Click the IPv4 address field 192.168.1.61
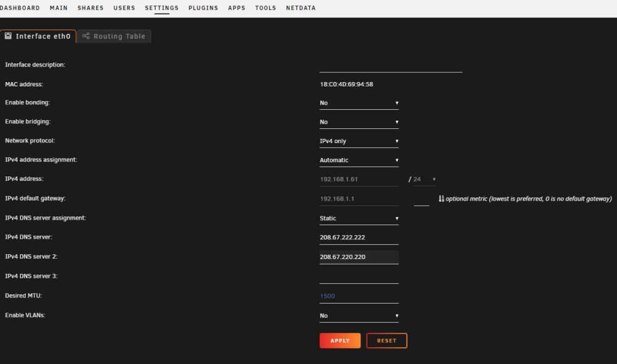The width and height of the screenshot is (617, 364). click(359, 180)
